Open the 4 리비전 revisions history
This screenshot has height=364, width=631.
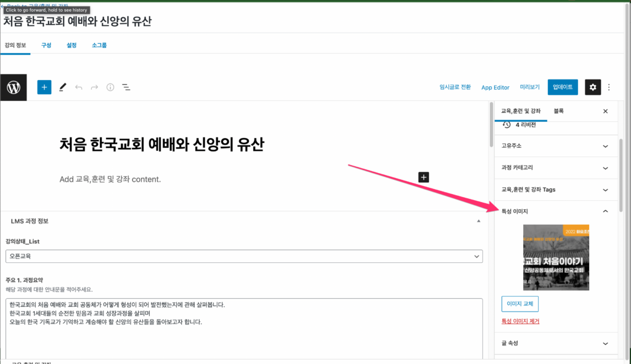click(x=519, y=124)
